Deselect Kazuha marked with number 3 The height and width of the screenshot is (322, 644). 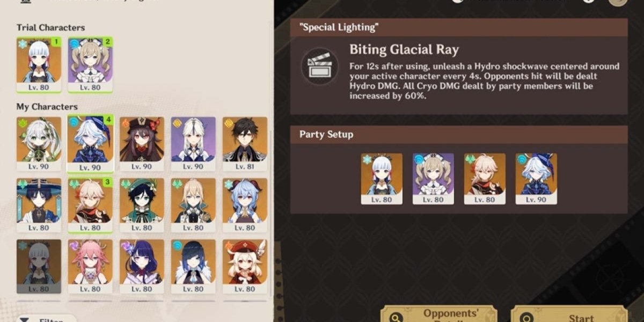tap(90, 205)
